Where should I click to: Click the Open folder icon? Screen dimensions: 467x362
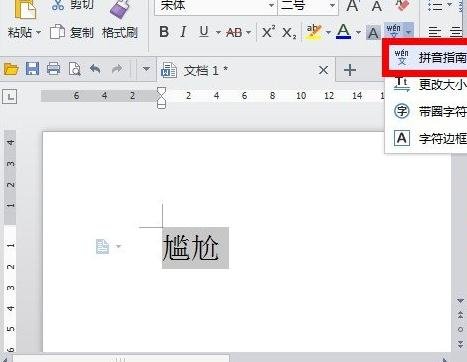11,69
